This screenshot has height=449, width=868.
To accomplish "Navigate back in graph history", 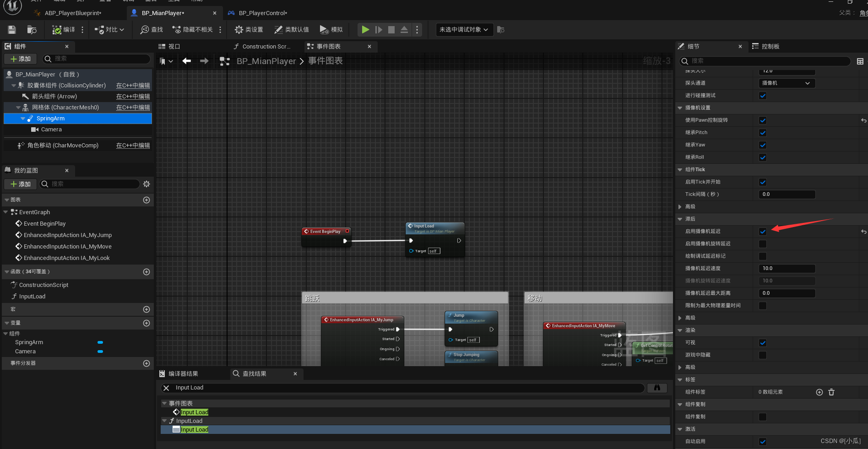I will pos(186,61).
